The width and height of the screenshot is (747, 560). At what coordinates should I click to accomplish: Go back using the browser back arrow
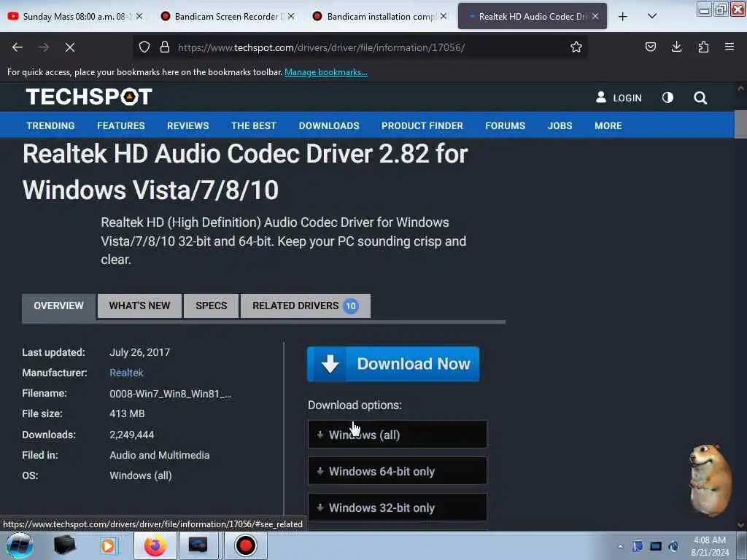pos(18,47)
